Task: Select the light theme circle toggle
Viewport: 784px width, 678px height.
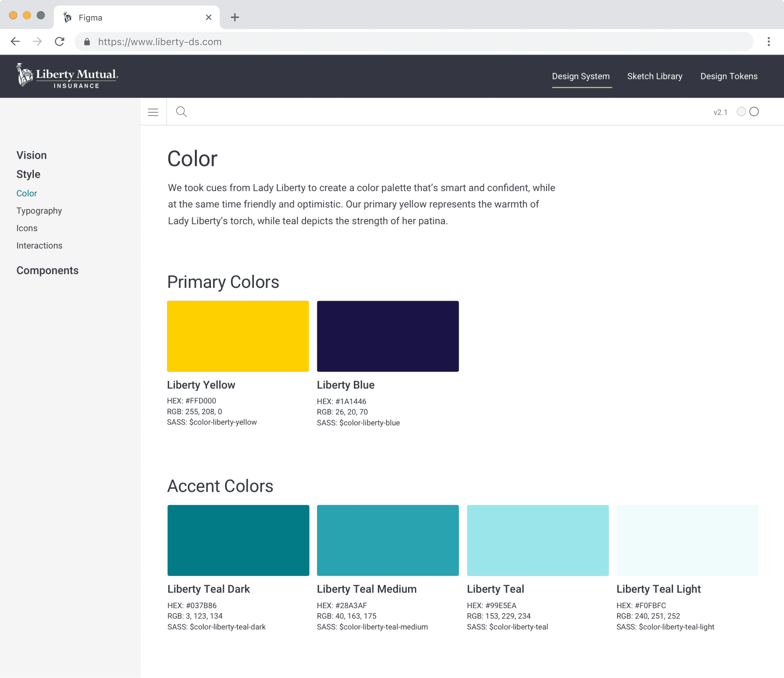Action: tap(741, 112)
